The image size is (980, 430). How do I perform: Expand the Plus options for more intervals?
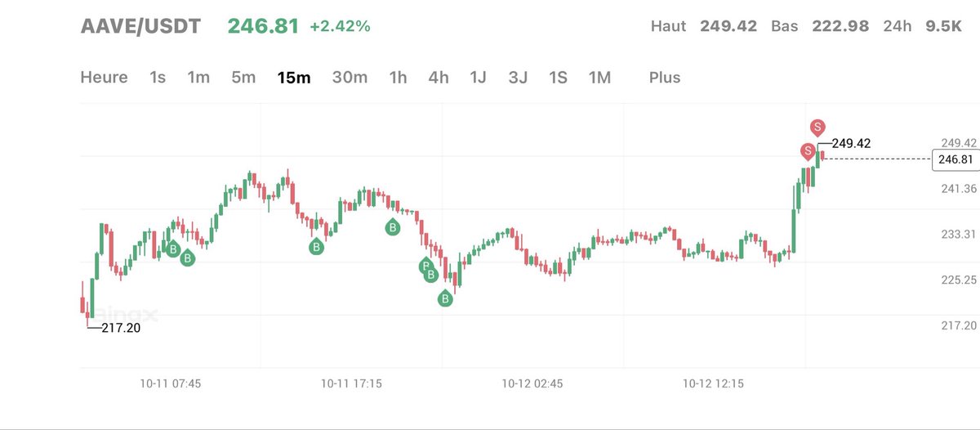[x=665, y=78]
